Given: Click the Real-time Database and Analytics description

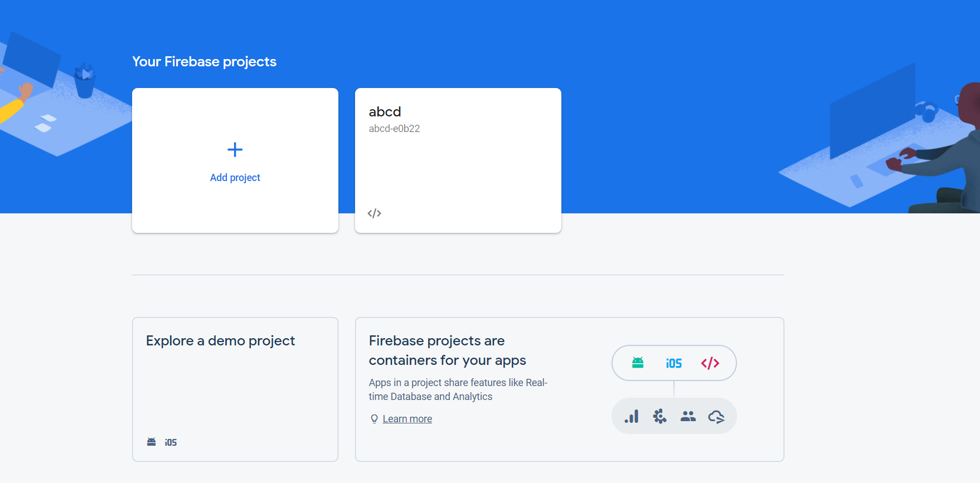Looking at the screenshot, I should [458, 389].
